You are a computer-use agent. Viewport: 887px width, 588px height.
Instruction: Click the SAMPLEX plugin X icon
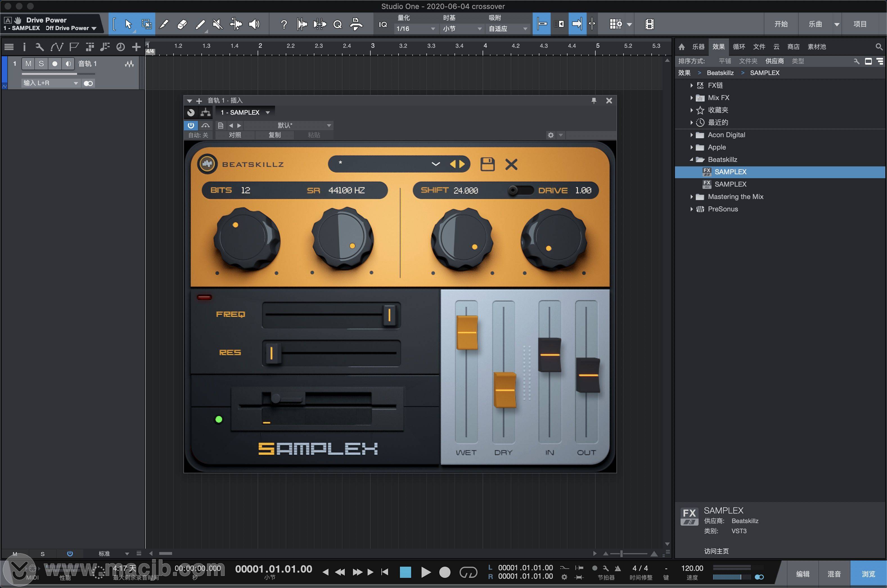[511, 164]
